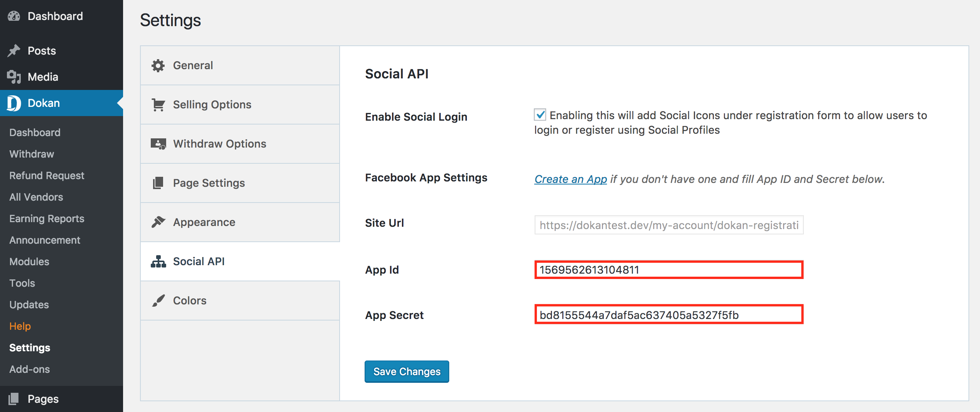Image resolution: width=980 pixels, height=412 pixels.
Task: Click the Page Settings pages icon
Action: tap(158, 183)
